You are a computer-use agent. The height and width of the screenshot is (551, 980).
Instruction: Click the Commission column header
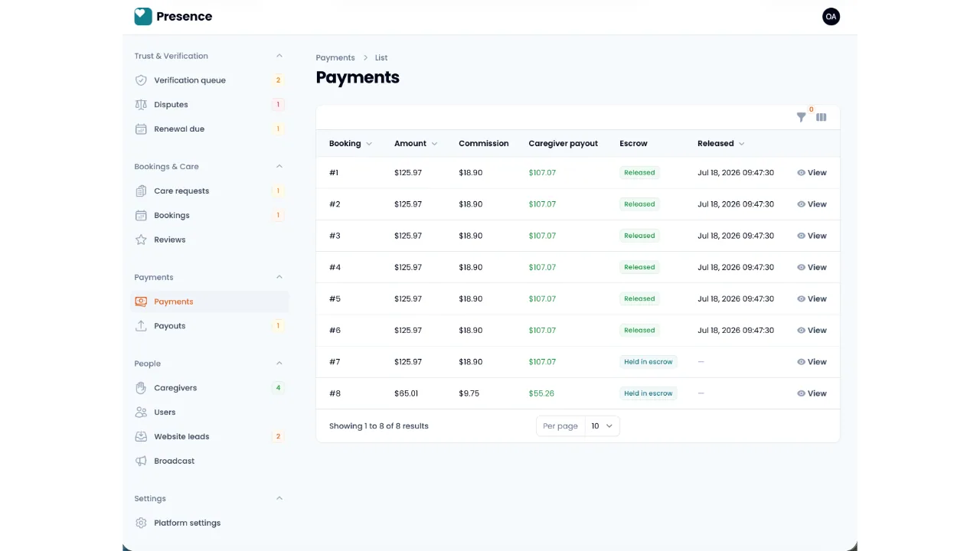(484, 143)
